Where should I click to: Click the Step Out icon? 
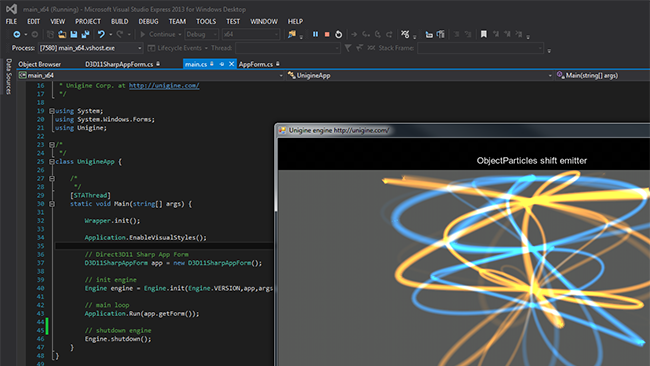(389, 34)
